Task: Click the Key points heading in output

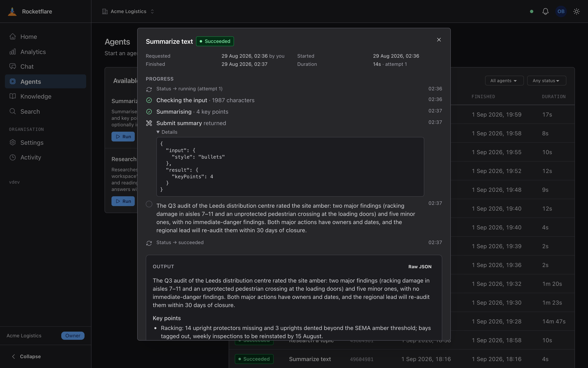Action: [166, 318]
